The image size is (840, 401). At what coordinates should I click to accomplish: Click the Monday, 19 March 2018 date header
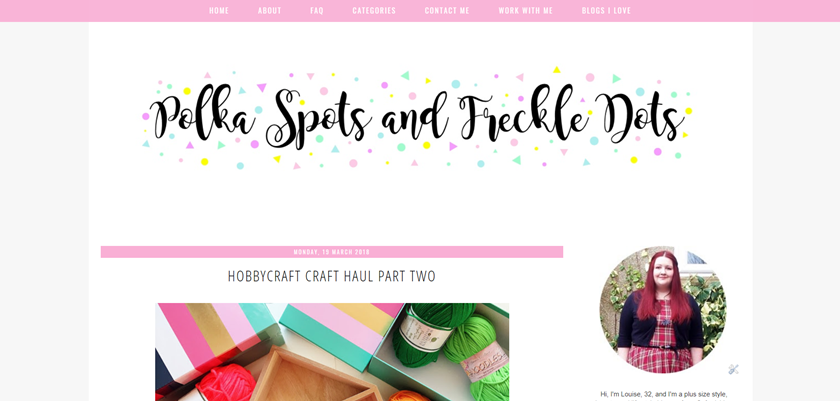[x=332, y=252]
